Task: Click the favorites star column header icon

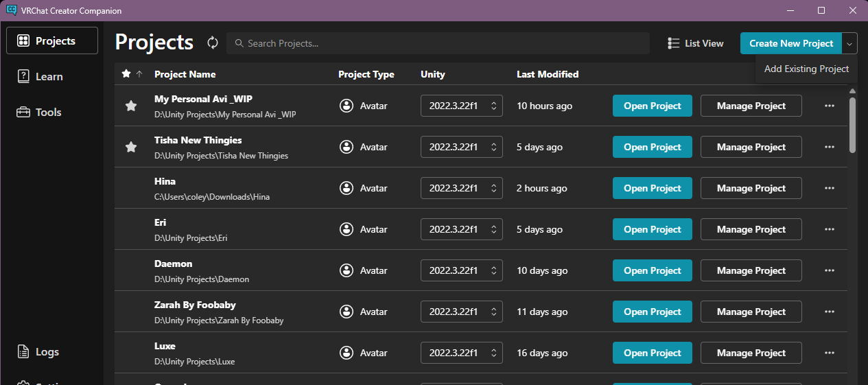Action: [x=126, y=74]
